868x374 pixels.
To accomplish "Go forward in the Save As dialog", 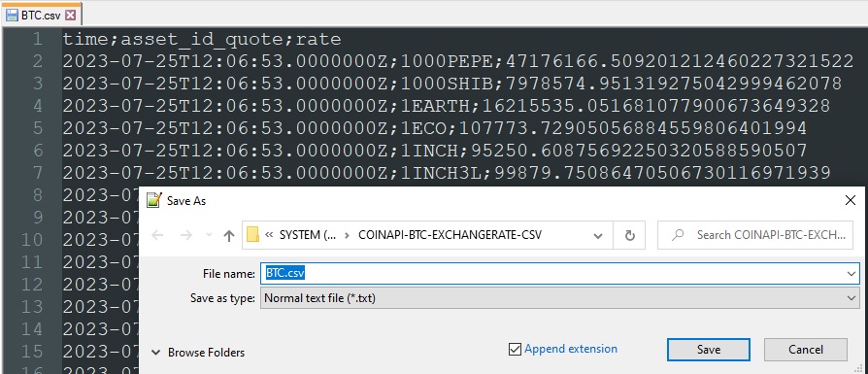I will 186,235.
